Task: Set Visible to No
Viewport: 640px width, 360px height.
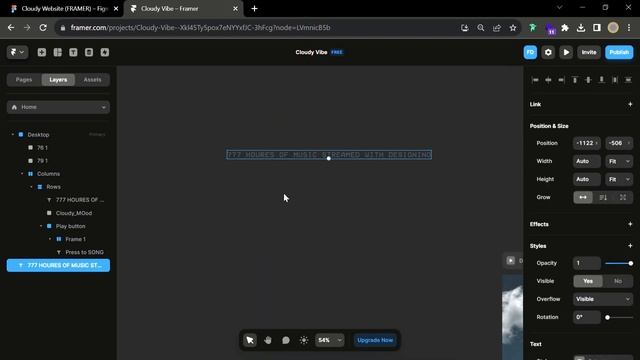Action: (x=618, y=281)
